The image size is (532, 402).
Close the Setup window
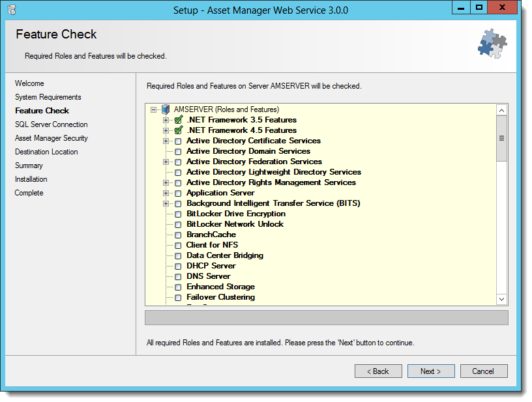coord(503,7)
